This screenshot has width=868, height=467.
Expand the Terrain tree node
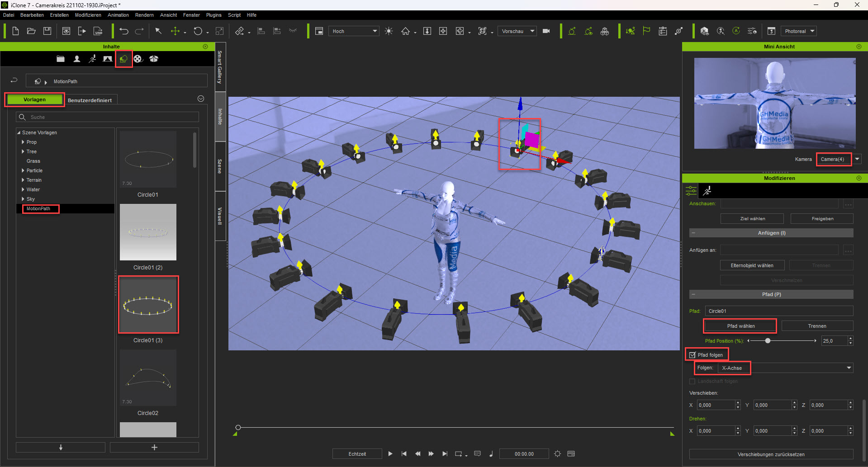pyautogui.click(x=23, y=180)
